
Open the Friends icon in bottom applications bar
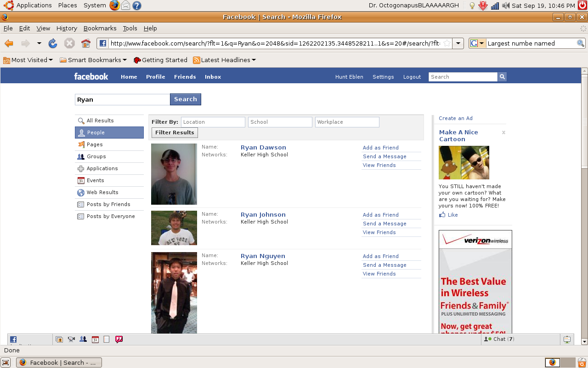click(83, 339)
